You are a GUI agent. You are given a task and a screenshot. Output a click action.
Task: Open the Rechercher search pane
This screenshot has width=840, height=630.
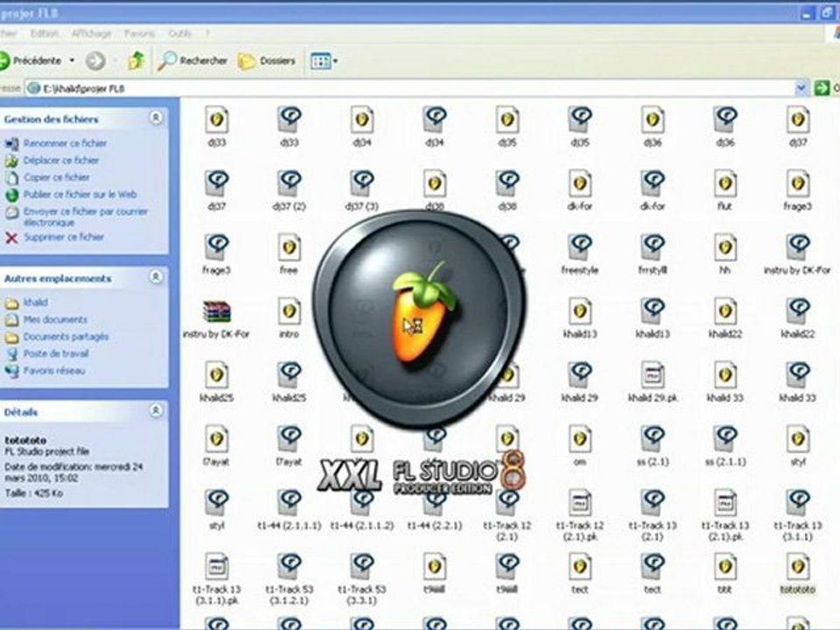click(x=192, y=60)
